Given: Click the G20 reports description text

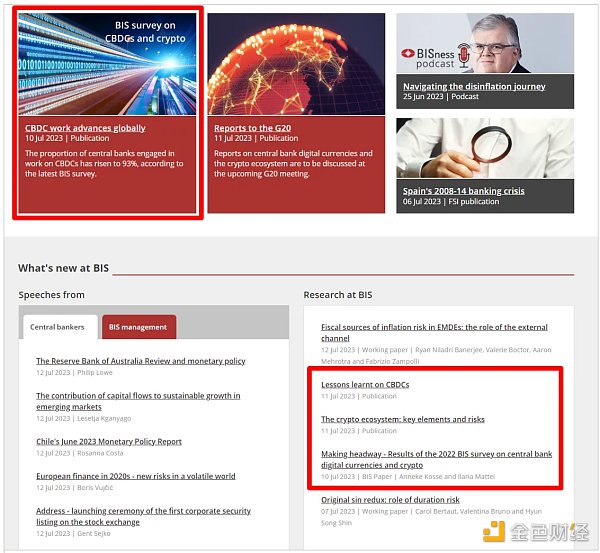Looking at the screenshot, I should pos(293,163).
